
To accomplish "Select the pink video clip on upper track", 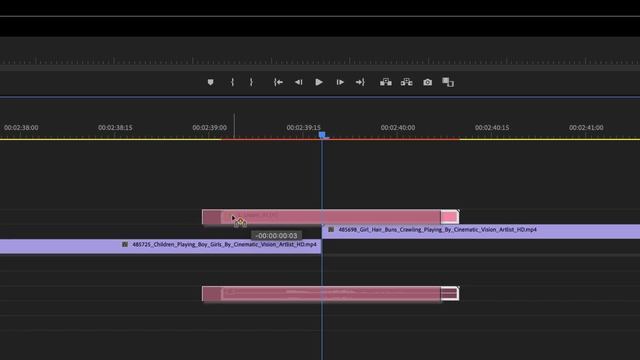I will click(331, 217).
